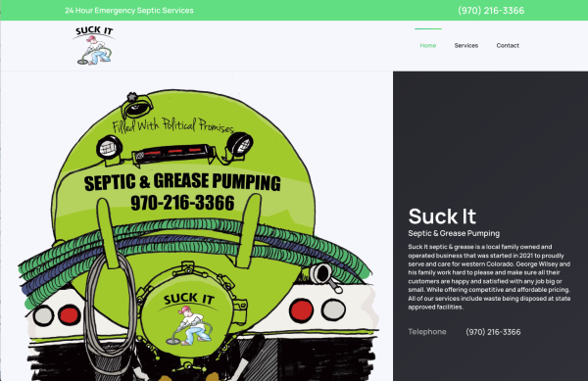Open the Home menu item

pos(428,45)
